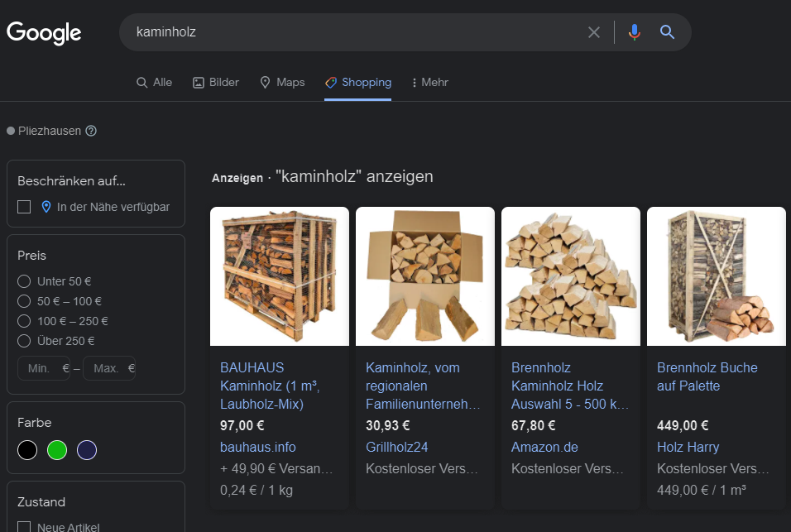Filter by the green color swatch
This screenshot has width=791, height=532.
pyautogui.click(x=57, y=450)
